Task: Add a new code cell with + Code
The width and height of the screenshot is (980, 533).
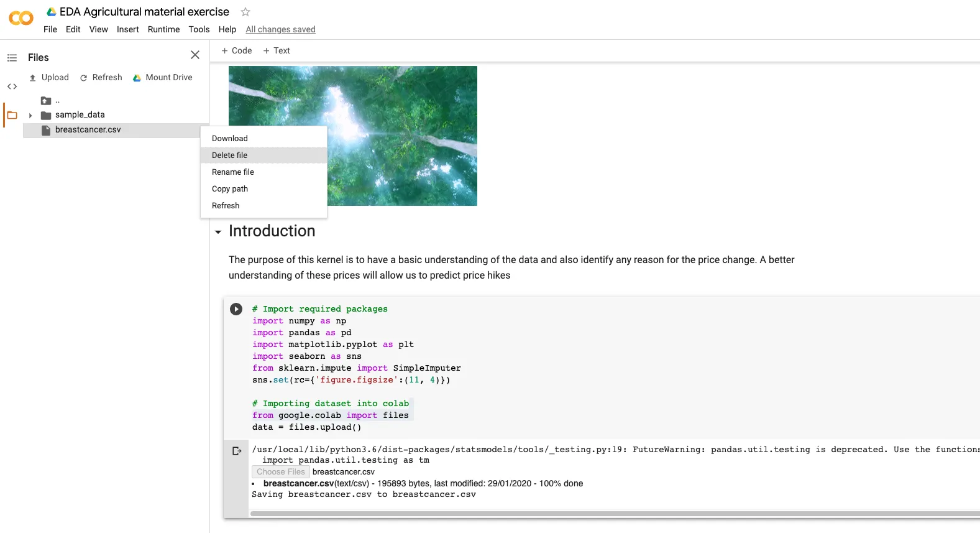Action: [237, 50]
